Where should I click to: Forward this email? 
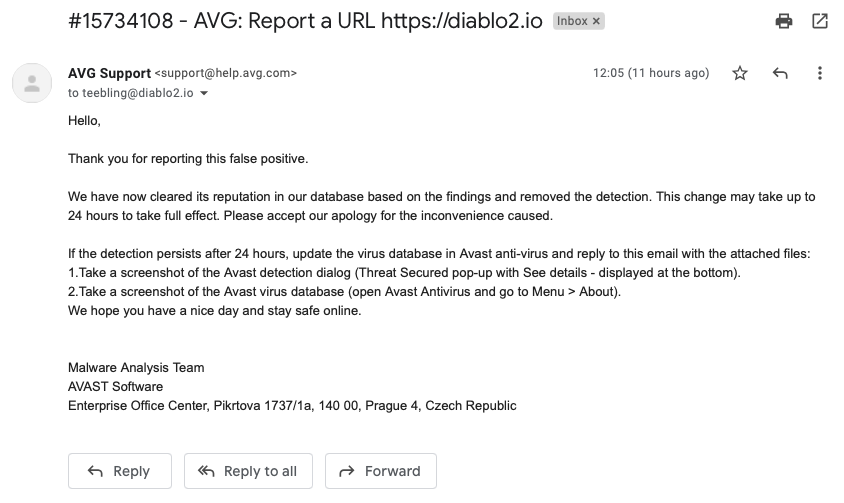[381, 471]
